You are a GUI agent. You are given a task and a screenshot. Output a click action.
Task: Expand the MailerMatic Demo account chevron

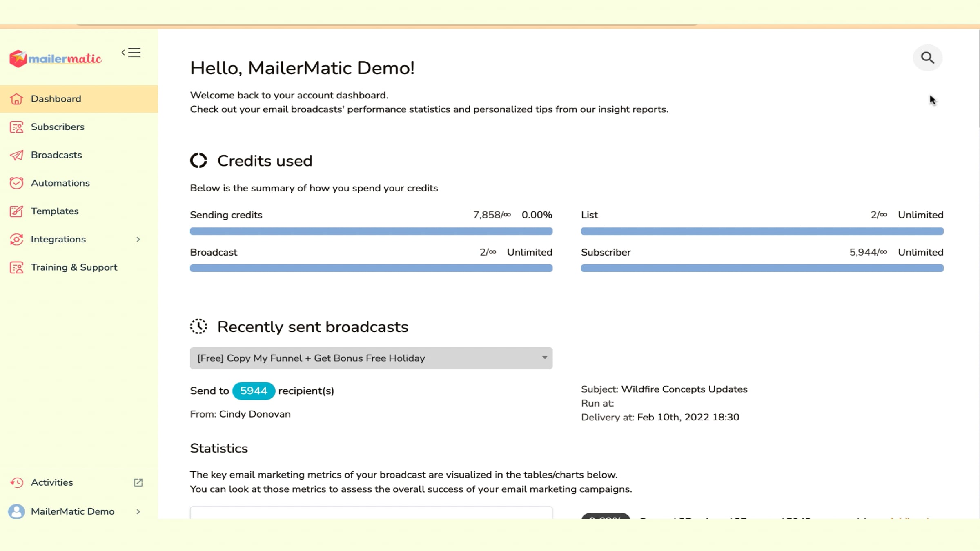pos(138,512)
